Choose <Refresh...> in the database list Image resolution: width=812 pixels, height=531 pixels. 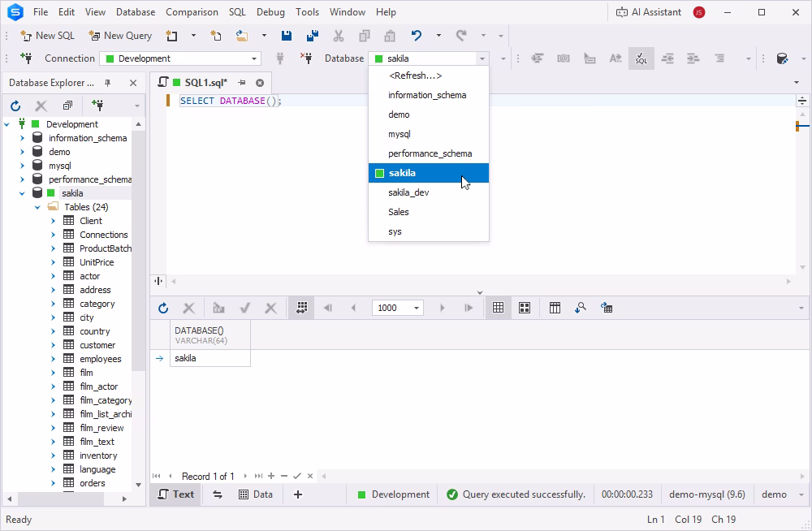[429, 76]
